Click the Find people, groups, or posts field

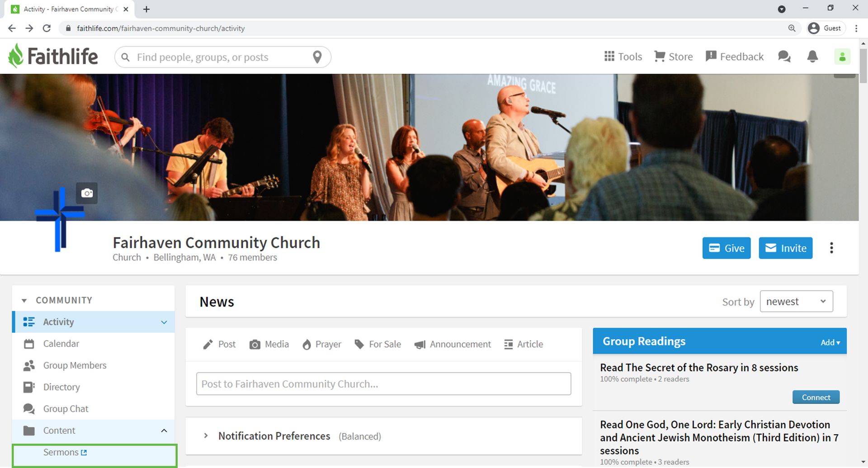tap(223, 57)
